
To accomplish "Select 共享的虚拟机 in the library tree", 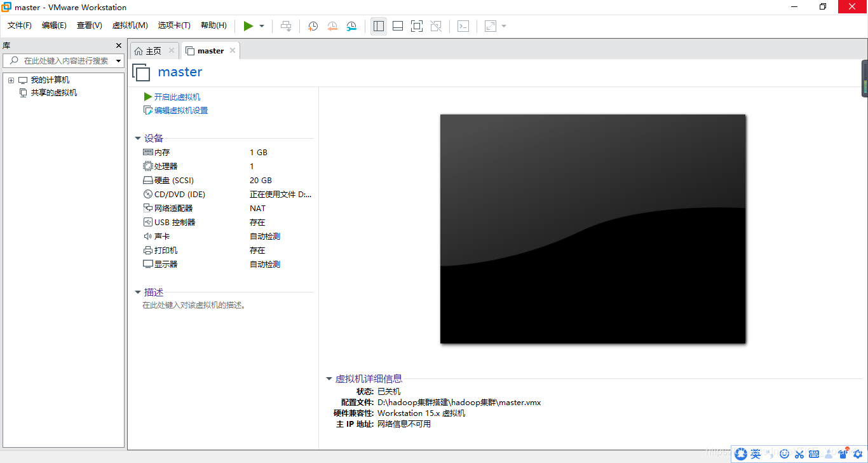I will 54,93.
